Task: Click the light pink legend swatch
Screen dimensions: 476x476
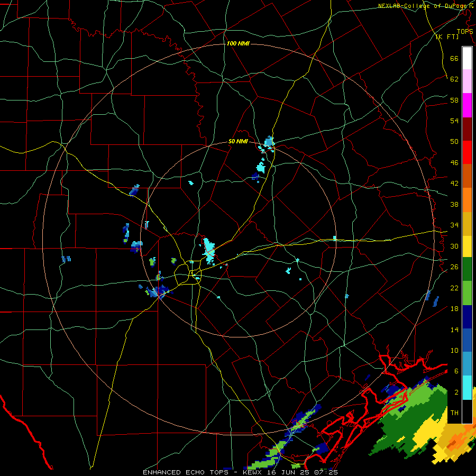Action: [467, 81]
